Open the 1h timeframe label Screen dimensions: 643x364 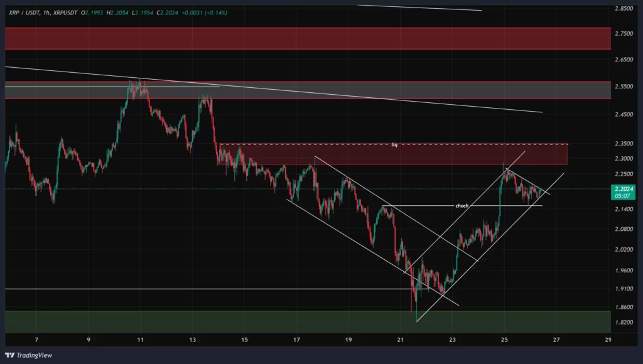[x=46, y=11]
